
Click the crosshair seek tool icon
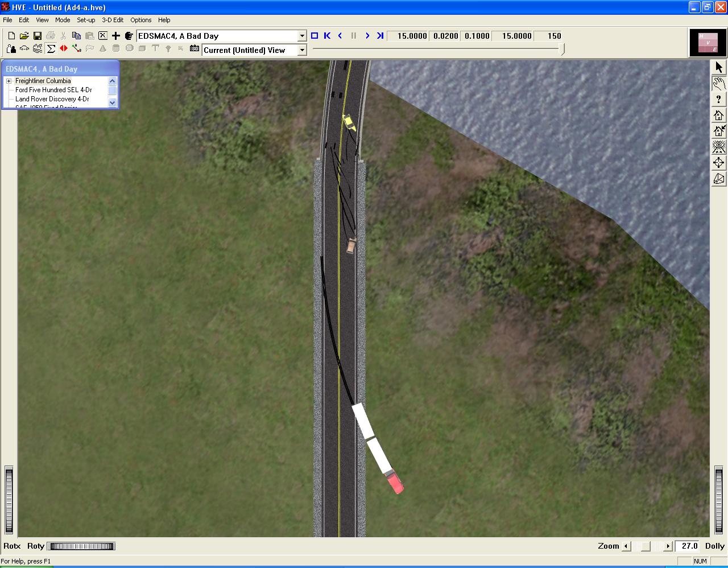coord(719,163)
